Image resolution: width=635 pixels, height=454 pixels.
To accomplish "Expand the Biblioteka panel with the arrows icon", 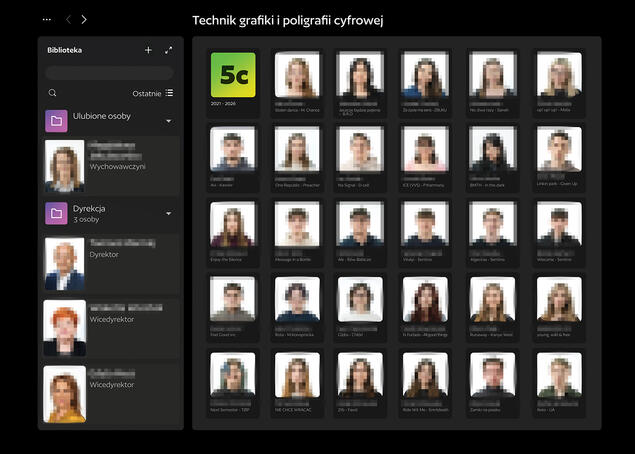I will [168, 50].
